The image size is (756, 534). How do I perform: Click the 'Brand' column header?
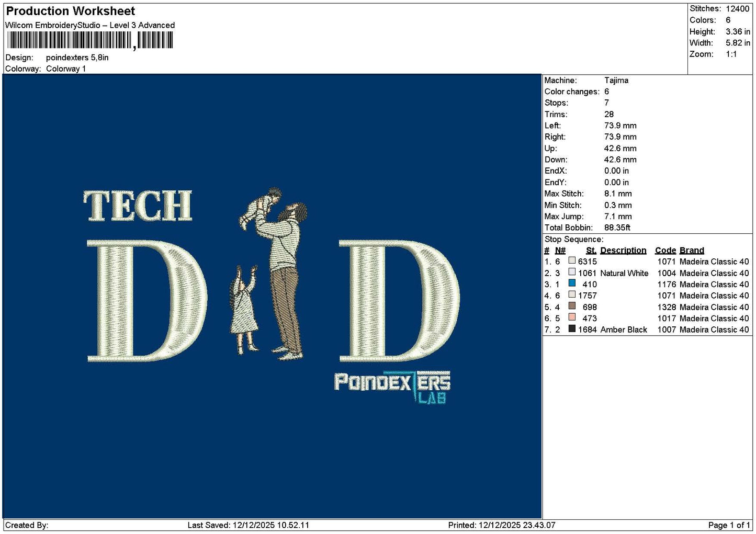click(x=692, y=251)
